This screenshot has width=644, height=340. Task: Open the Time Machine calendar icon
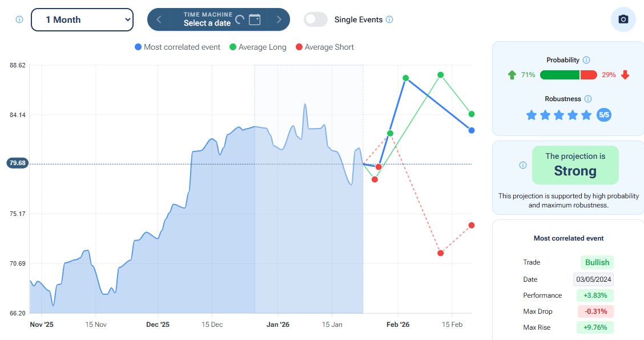255,19
